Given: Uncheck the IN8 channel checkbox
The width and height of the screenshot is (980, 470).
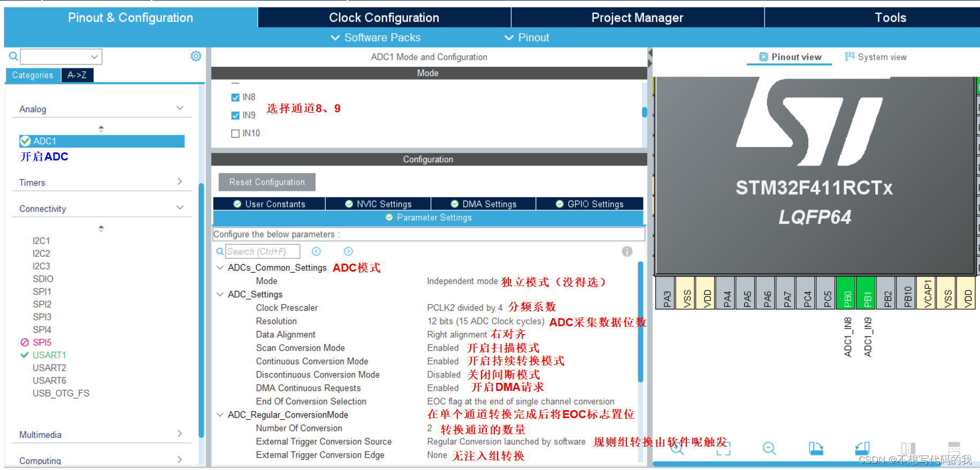Looking at the screenshot, I should 235,97.
